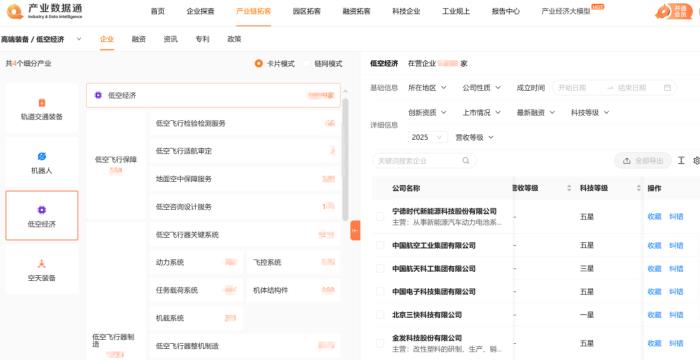Viewport: 700px width, 360px height.
Task: Click the search magnifier icon in company search
Action: point(466,161)
